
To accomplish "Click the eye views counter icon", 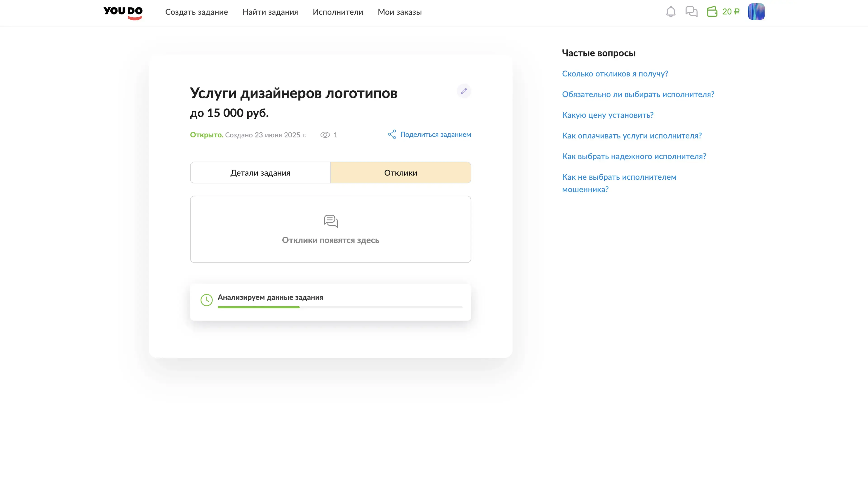I will point(325,135).
